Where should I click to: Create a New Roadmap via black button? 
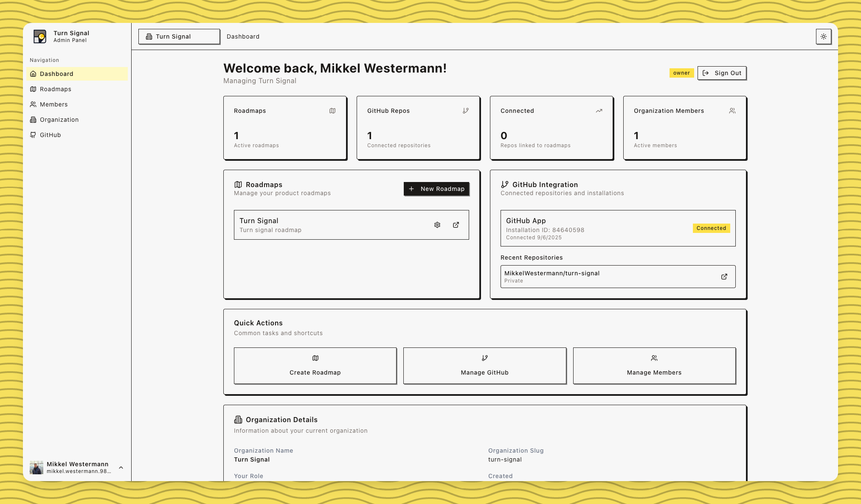point(436,189)
